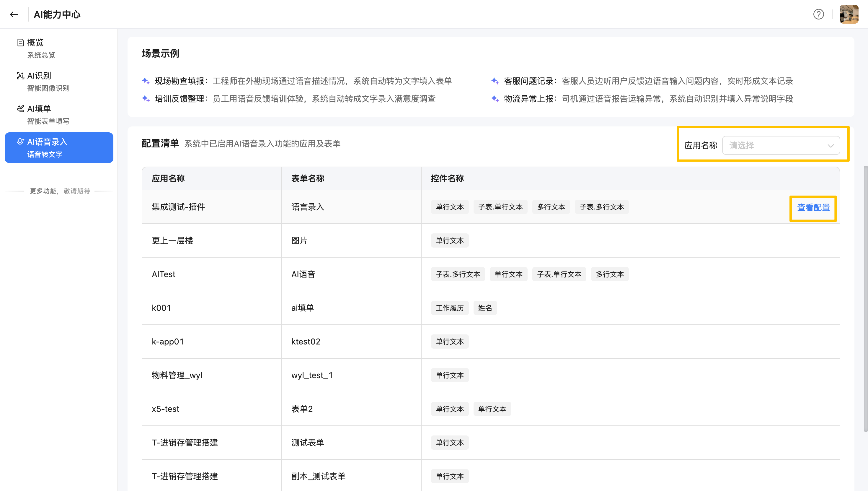Image resolution: width=868 pixels, height=491 pixels.
Task: Click the 物料管理_wyl application name cell
Action: [x=177, y=375]
